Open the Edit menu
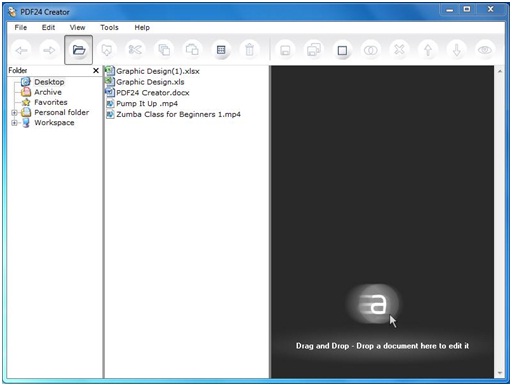 [48, 28]
